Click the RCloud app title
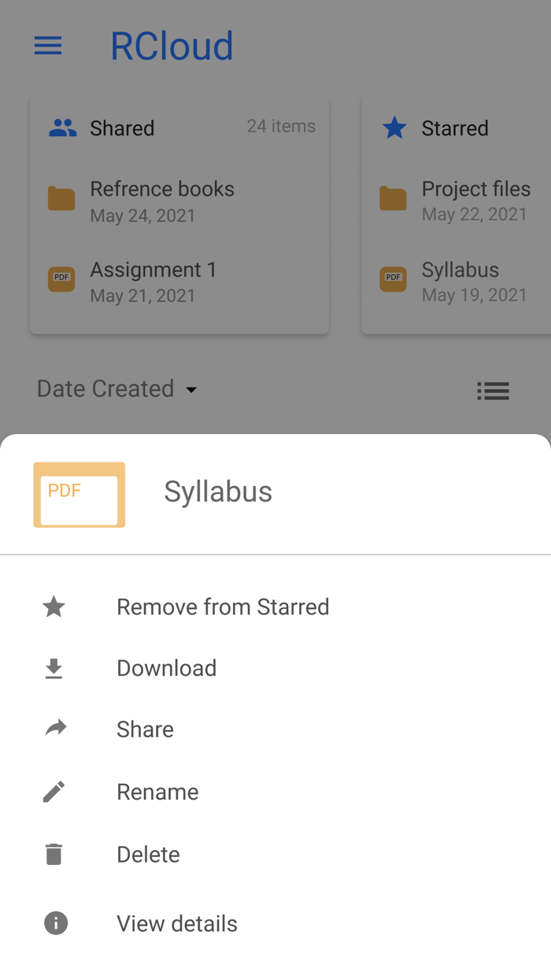551x980 pixels. 172,46
